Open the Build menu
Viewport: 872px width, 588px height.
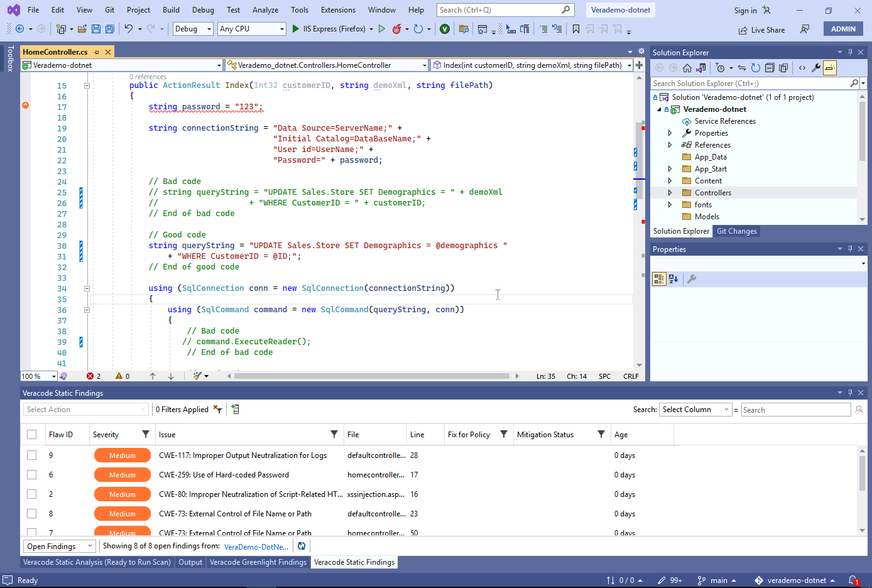[x=171, y=10]
